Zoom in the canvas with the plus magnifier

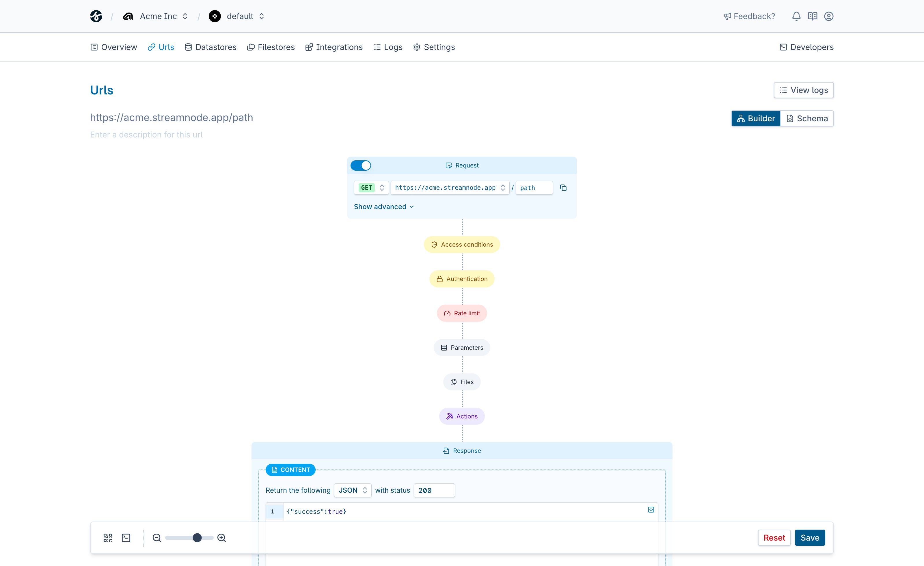(x=222, y=537)
